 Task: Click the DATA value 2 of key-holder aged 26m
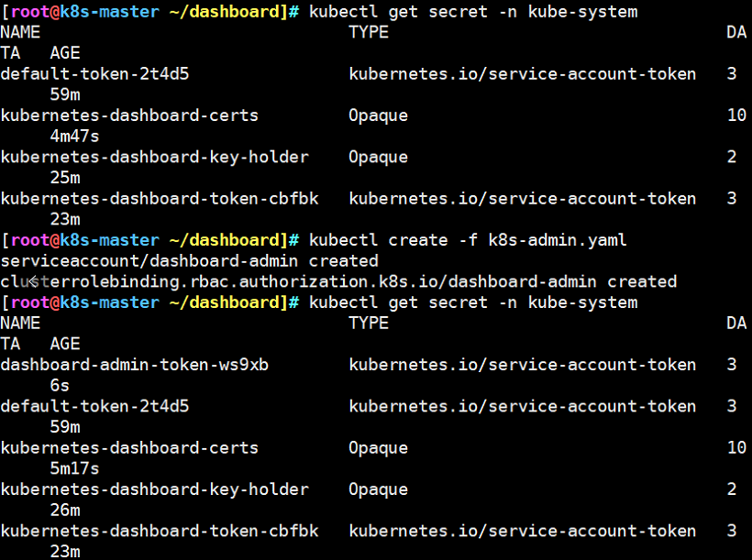click(732, 489)
